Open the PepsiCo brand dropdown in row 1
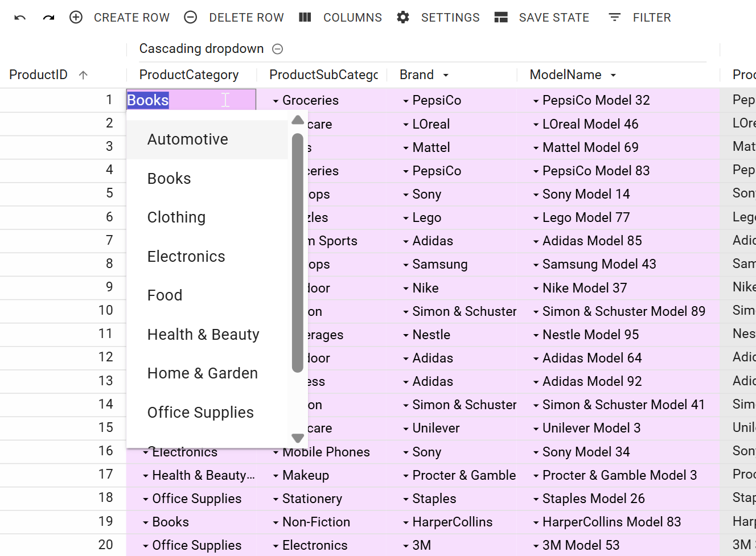This screenshot has height=556, width=756. point(406,101)
